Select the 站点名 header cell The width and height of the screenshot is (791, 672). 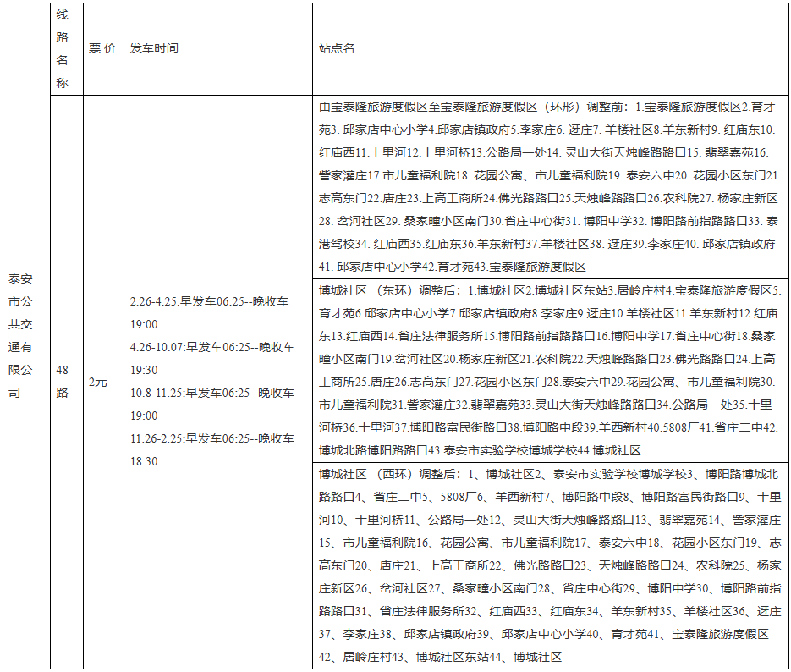(x=337, y=49)
